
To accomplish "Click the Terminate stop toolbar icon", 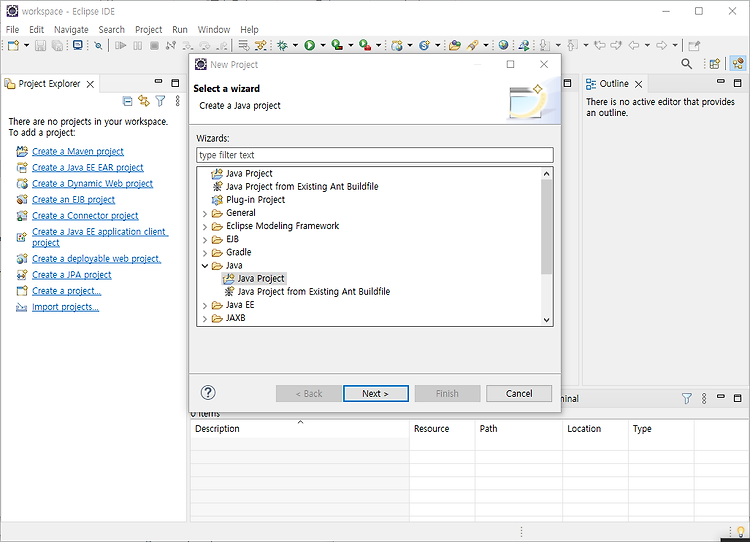I will pos(154,45).
